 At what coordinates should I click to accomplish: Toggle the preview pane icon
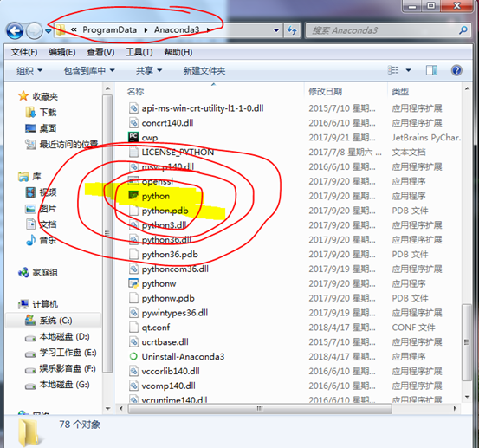point(431,70)
